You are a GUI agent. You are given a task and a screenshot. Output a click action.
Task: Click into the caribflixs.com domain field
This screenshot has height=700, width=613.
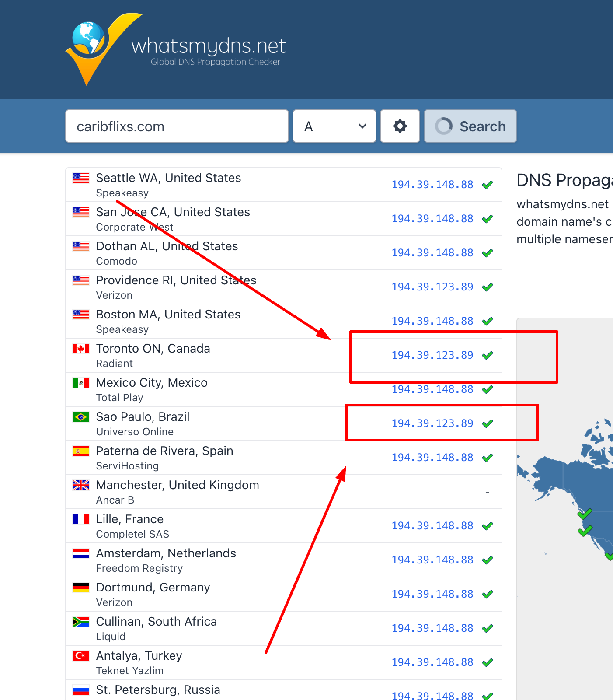pos(177,126)
